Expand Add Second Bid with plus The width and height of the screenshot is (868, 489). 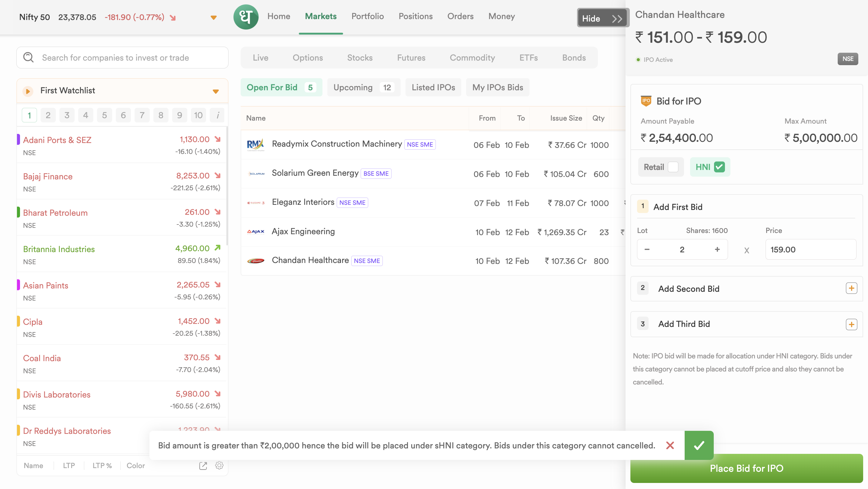[x=852, y=288]
